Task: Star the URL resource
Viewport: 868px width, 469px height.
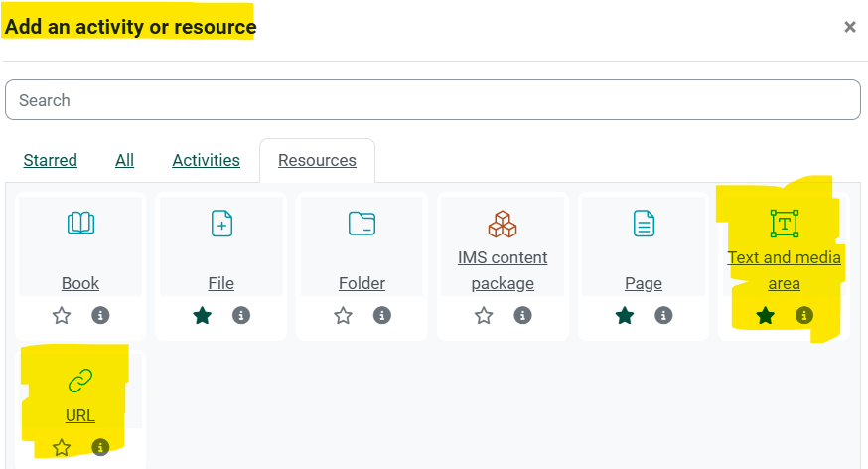Action: [62, 447]
